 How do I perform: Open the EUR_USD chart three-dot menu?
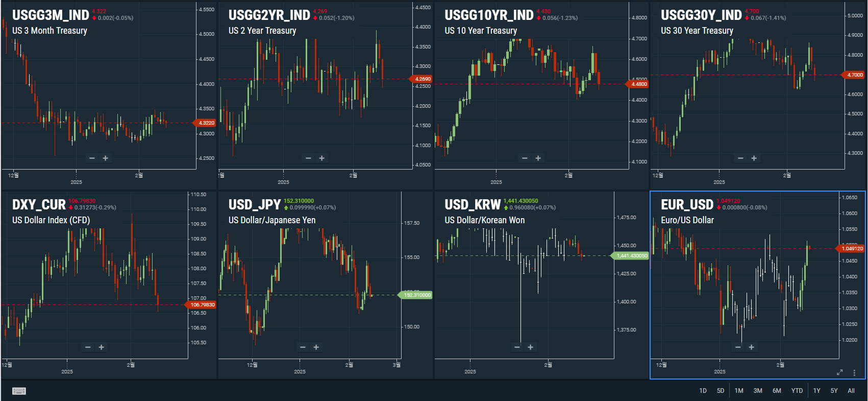(854, 372)
